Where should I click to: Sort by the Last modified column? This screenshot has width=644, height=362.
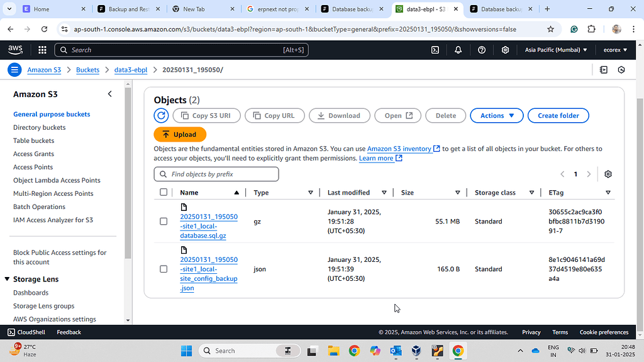point(384,193)
